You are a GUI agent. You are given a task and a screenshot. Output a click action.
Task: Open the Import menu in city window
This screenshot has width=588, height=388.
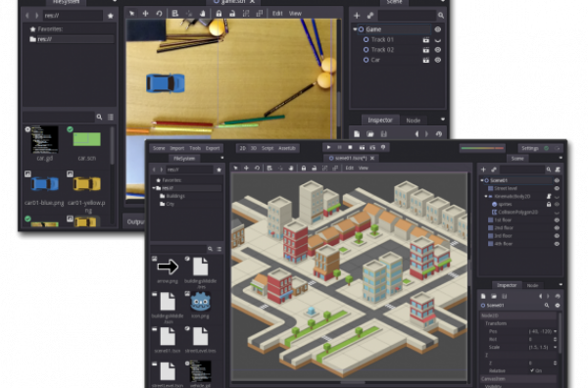[x=176, y=148]
